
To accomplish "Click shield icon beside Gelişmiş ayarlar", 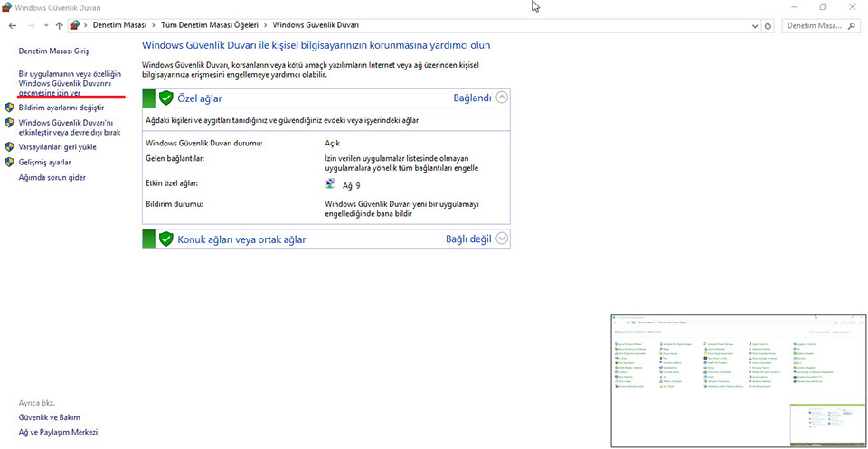I will click(x=9, y=162).
